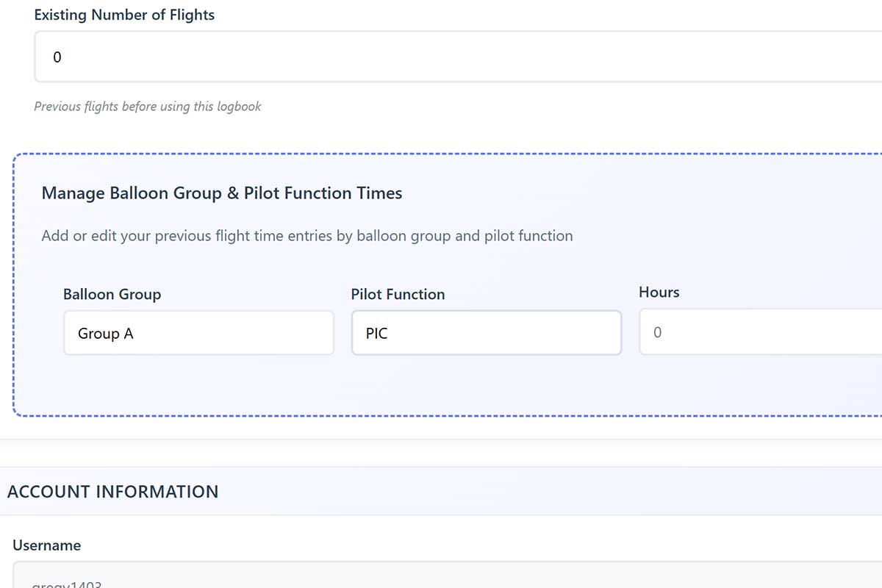
Task: Click the dashed top border of the manage panel
Action: click(x=441, y=154)
